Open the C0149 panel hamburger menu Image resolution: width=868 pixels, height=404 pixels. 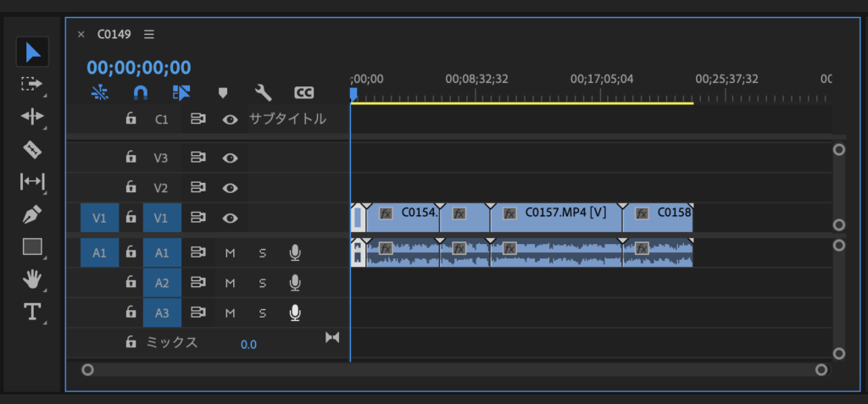pyautogui.click(x=149, y=35)
